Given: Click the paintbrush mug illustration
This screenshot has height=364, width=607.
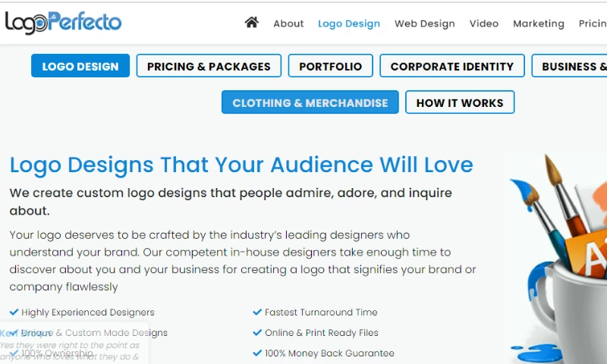Looking at the screenshot, I should [559, 258].
